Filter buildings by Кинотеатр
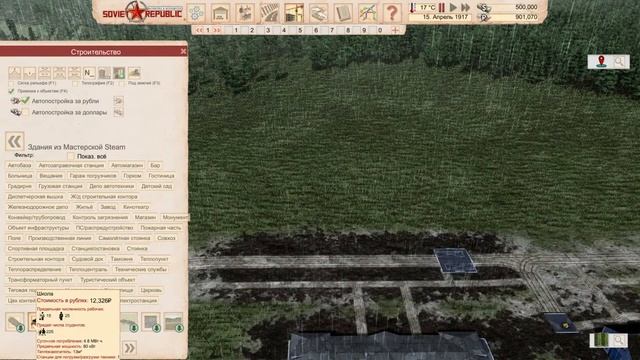The width and height of the screenshot is (640, 360). (x=136, y=207)
